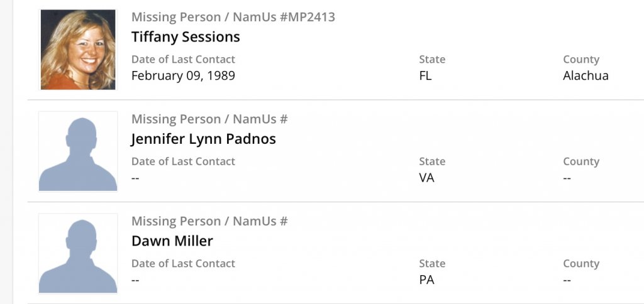
Task: Click the Missing Person label above Dawn Miller
Action: pyautogui.click(x=177, y=221)
